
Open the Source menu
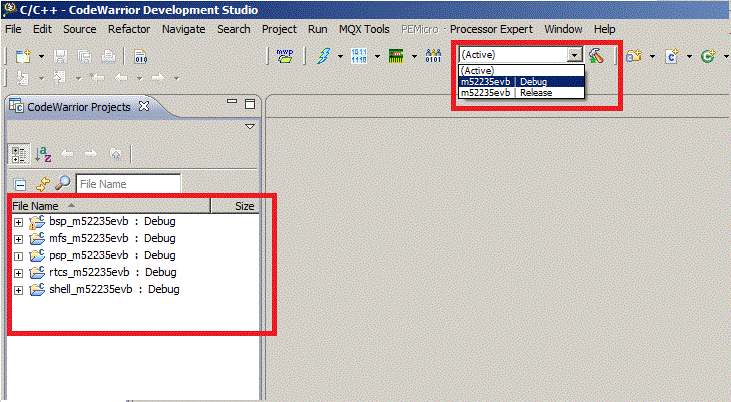[x=80, y=29]
